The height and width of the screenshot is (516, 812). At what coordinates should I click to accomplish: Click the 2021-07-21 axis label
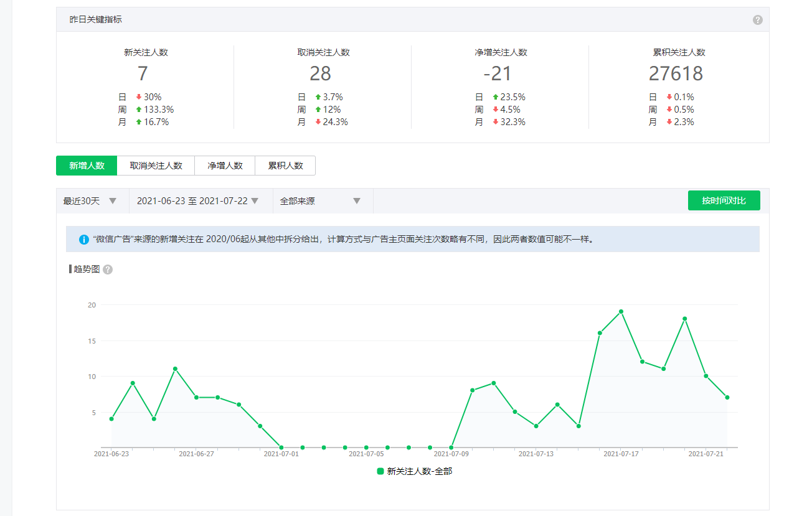706,454
